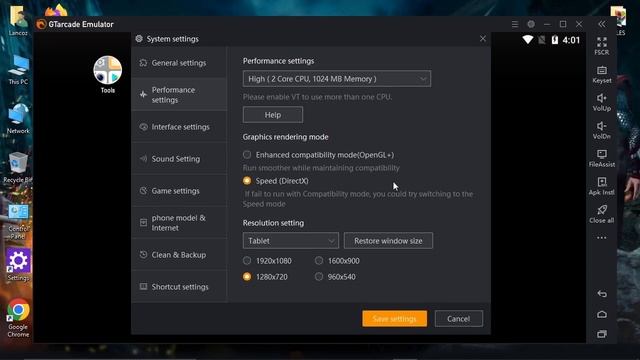Open emulator settings gear in title bar
Screen dimensions: 640x360
[531, 24]
